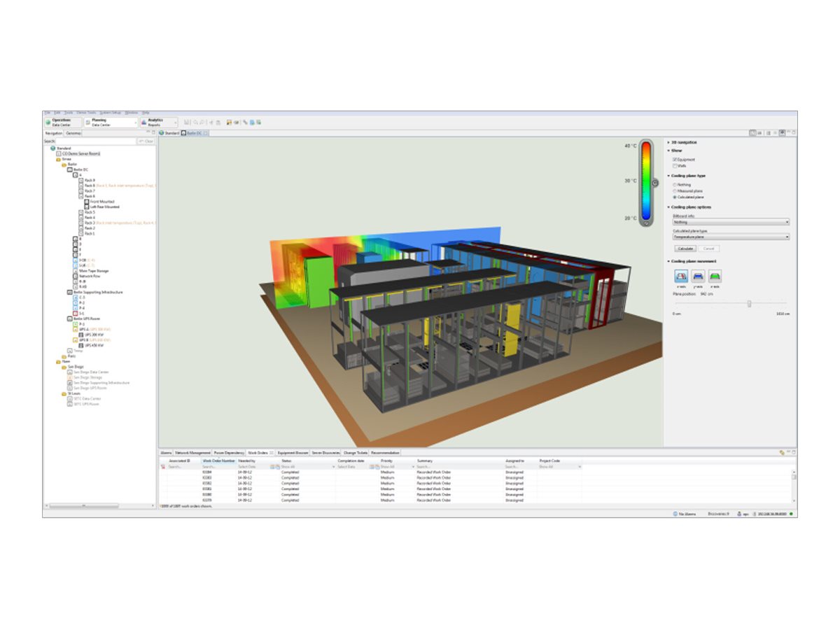The width and height of the screenshot is (840, 630).
Task: Select the x-axis cooling plane movement icon
Action: pyautogui.click(x=680, y=276)
